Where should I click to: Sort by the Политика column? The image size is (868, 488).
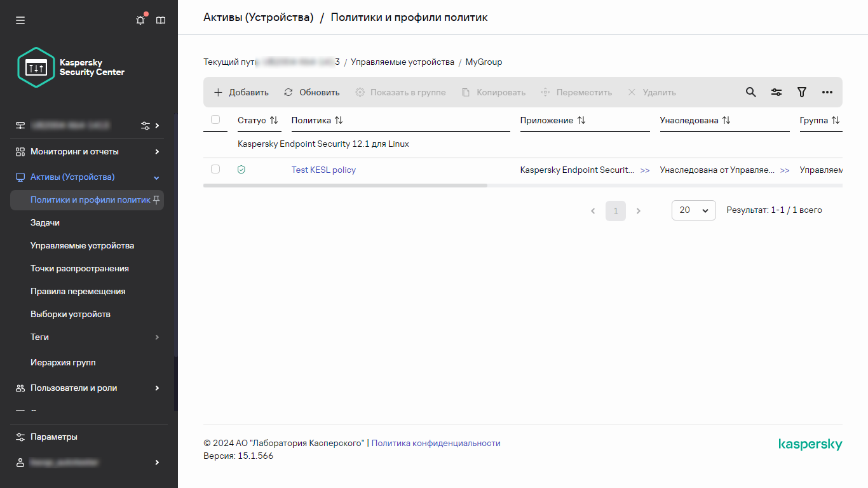(317, 120)
